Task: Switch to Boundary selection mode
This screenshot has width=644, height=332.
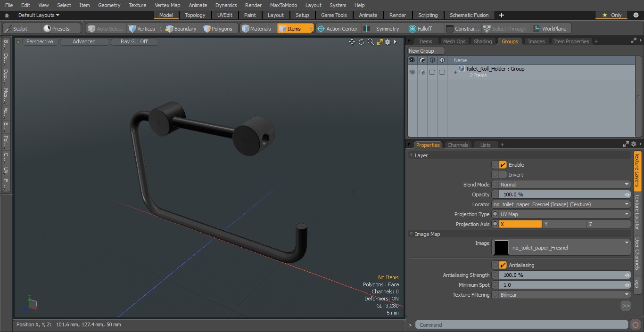Action: point(181,29)
